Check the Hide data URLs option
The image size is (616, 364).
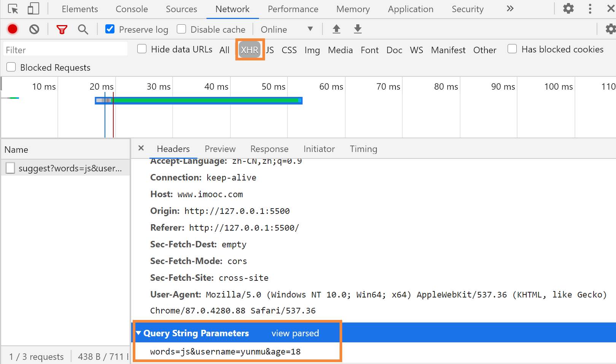(x=142, y=49)
